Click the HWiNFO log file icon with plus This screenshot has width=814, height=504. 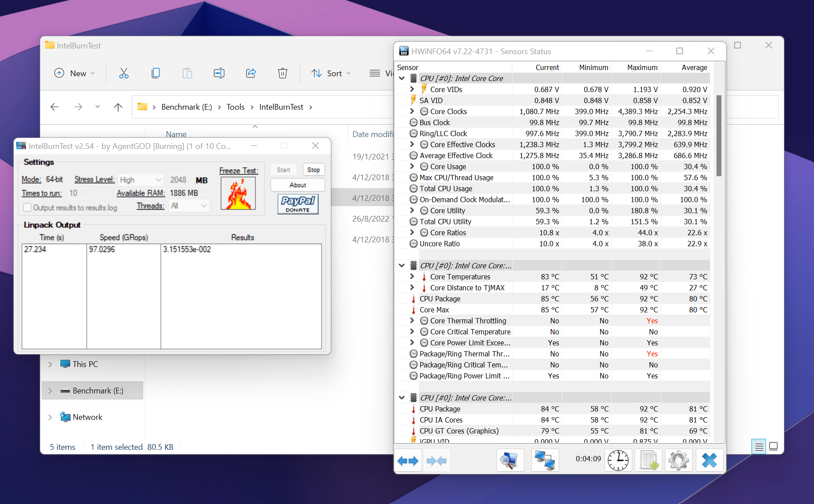[649, 461]
